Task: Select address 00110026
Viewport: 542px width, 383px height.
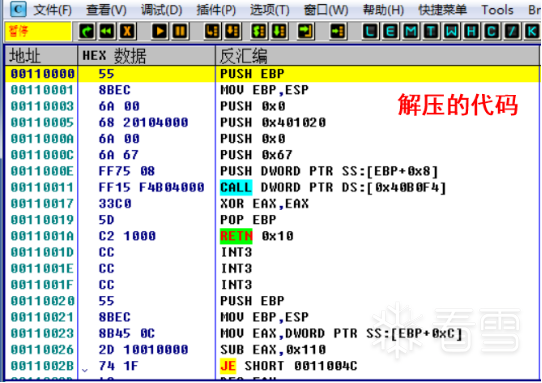Action: coord(43,350)
